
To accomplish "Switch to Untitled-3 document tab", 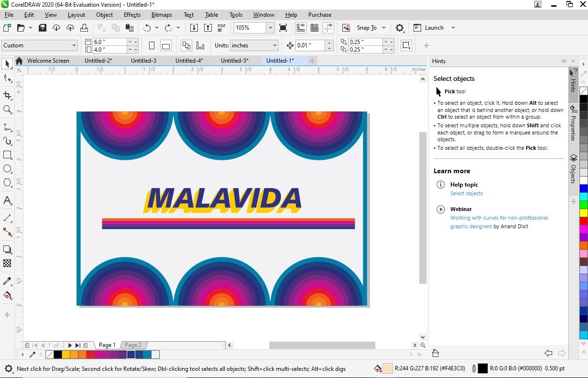I will coord(144,61).
